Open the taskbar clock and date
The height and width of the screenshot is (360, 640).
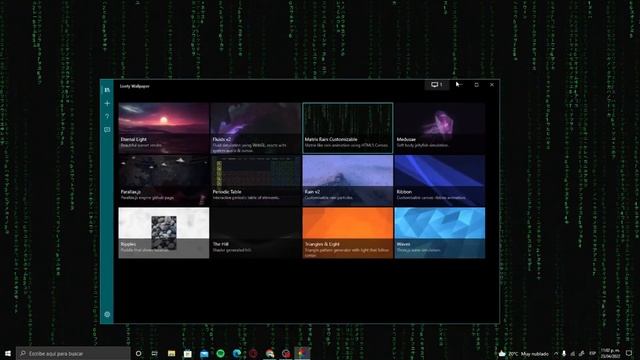[x=610, y=353]
